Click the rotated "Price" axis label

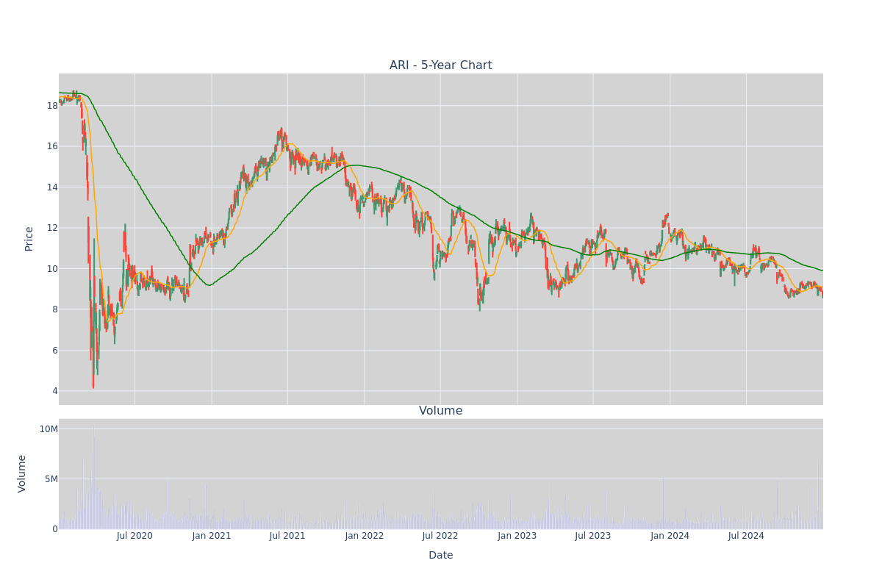[x=29, y=239]
